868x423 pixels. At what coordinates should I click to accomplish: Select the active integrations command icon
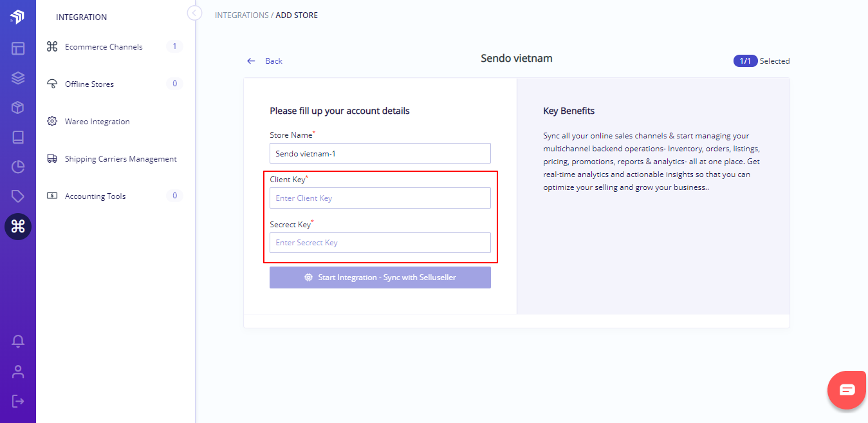tap(18, 227)
